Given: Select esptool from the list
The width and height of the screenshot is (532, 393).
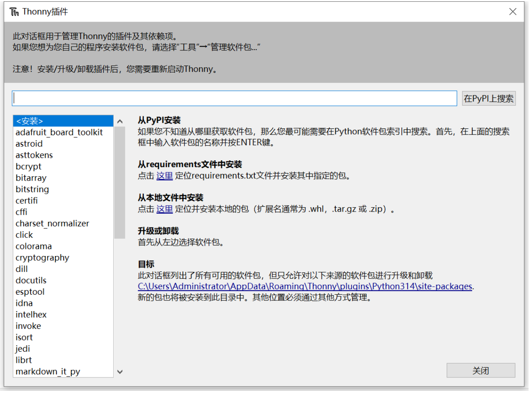Looking at the screenshot, I should [30, 292].
